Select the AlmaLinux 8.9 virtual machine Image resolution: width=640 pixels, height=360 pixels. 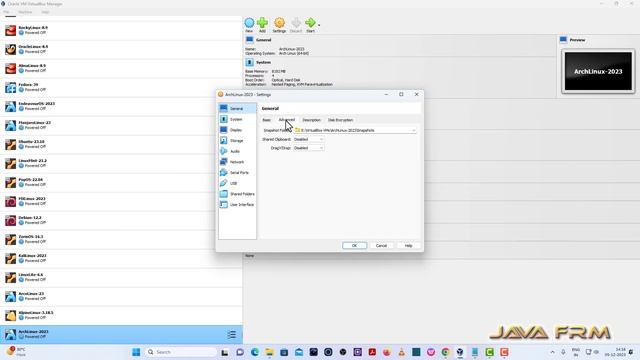click(121, 68)
